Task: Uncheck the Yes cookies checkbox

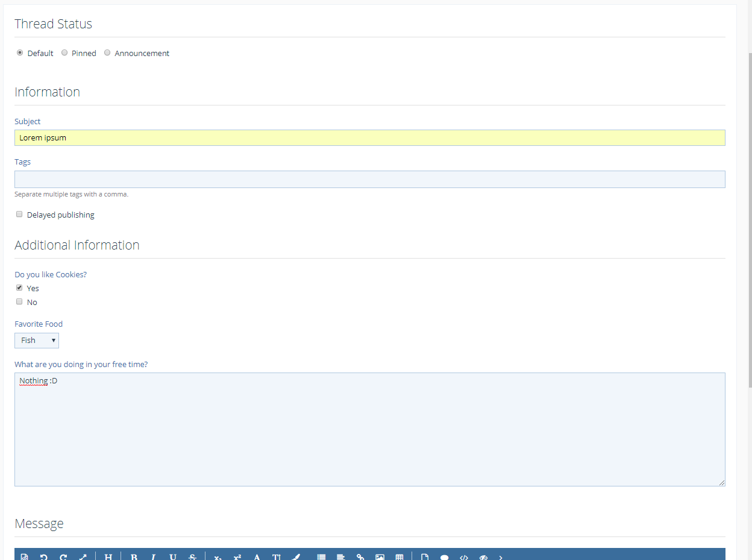Action: click(x=19, y=288)
